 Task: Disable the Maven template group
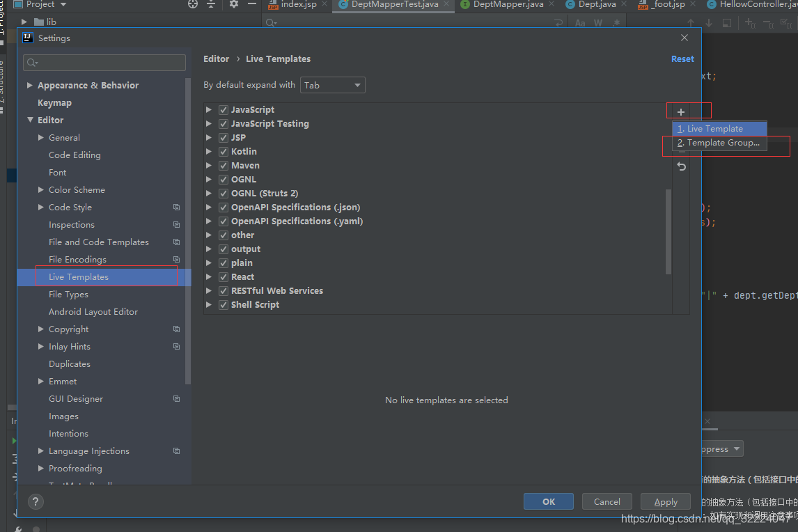click(x=224, y=166)
